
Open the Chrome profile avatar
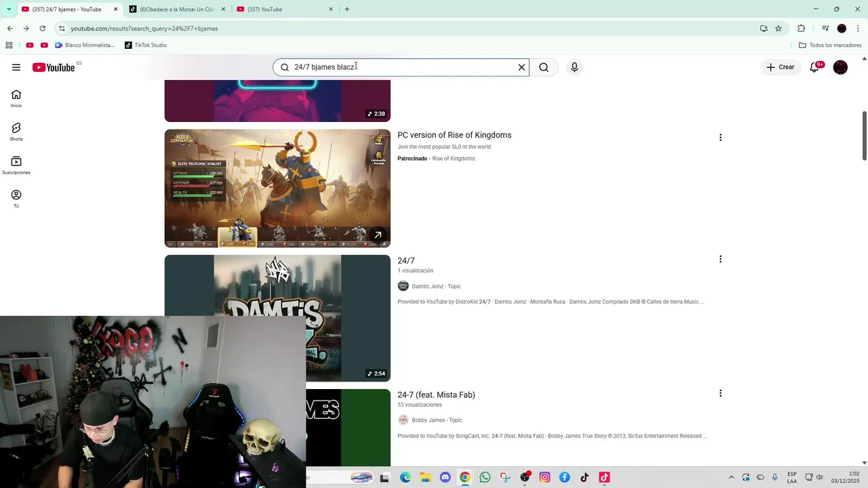[842, 28]
